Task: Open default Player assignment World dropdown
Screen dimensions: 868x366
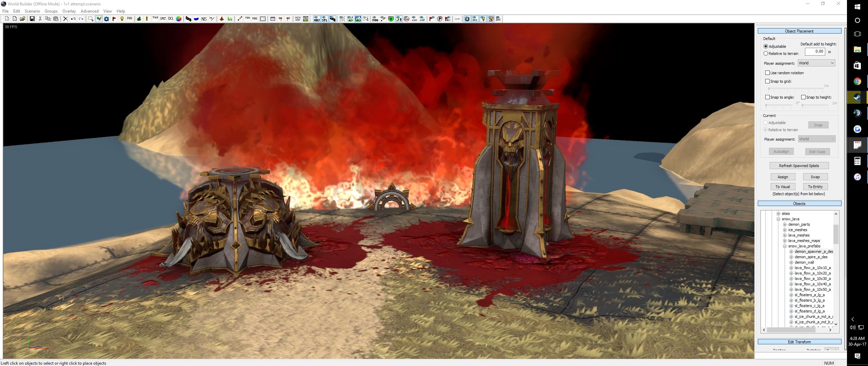Action: pos(816,63)
